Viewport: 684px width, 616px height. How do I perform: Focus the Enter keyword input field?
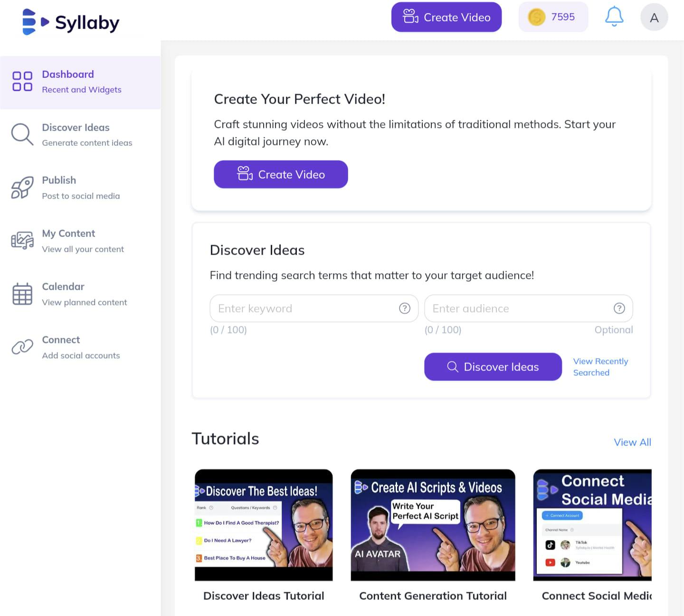point(314,309)
